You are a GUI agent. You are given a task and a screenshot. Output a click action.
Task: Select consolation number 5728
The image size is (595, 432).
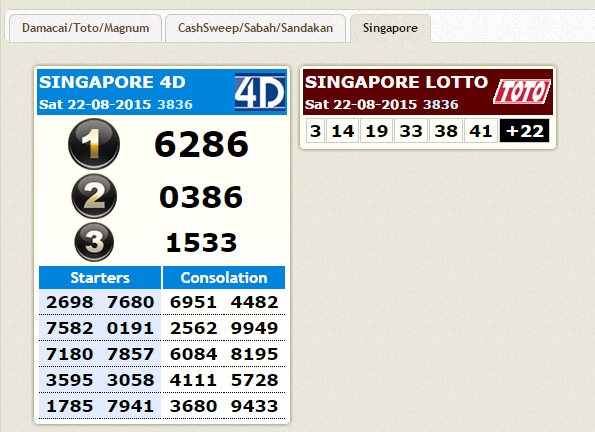click(255, 380)
